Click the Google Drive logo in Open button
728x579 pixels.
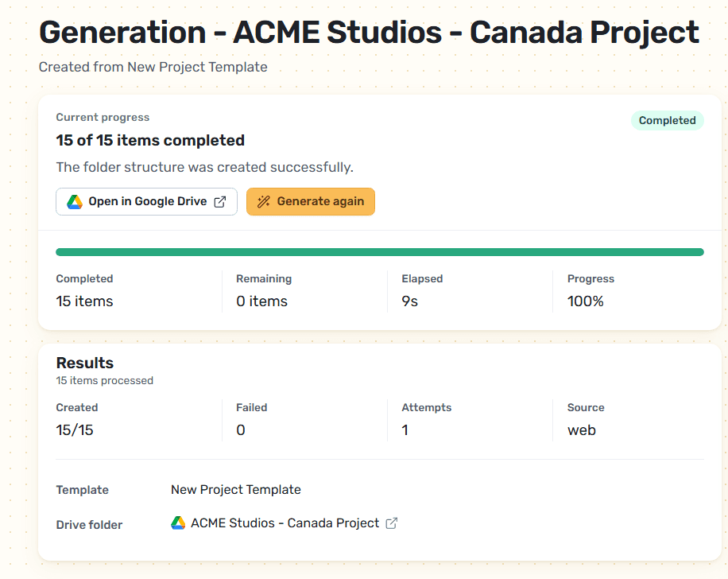tap(74, 202)
